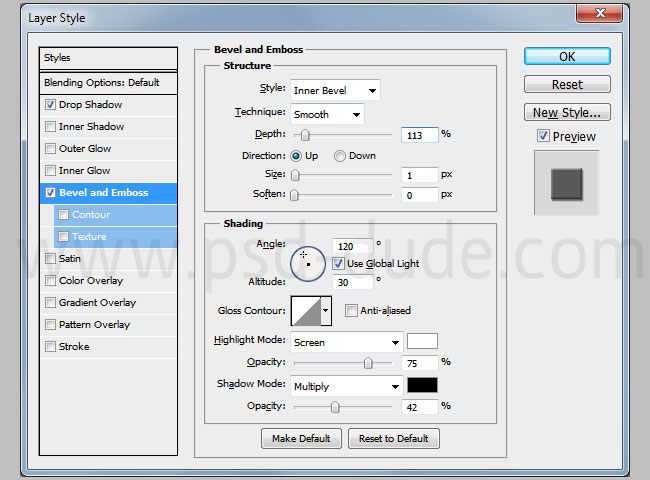Open the black Shadow color swatch

tap(422, 385)
